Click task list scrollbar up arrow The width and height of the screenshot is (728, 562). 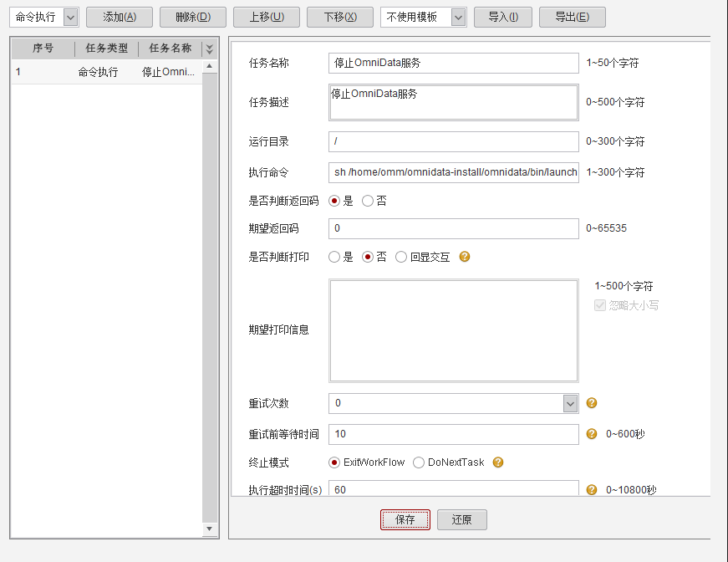click(210, 66)
